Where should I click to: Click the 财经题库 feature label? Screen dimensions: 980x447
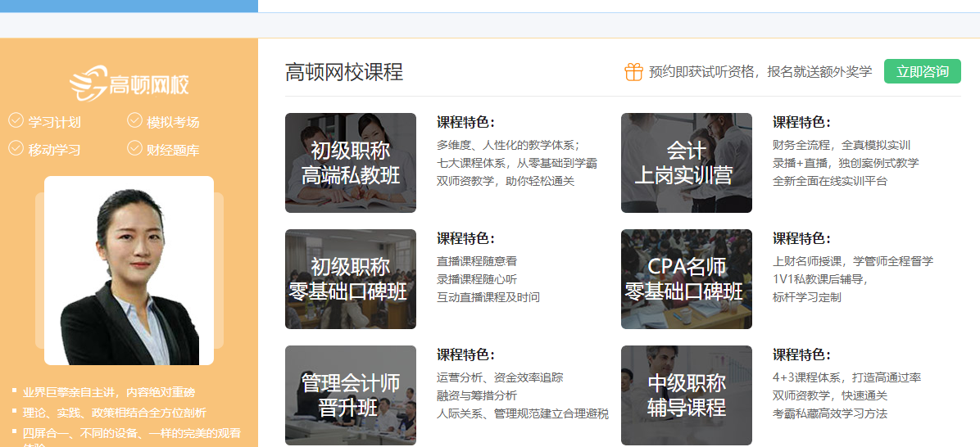(x=173, y=150)
